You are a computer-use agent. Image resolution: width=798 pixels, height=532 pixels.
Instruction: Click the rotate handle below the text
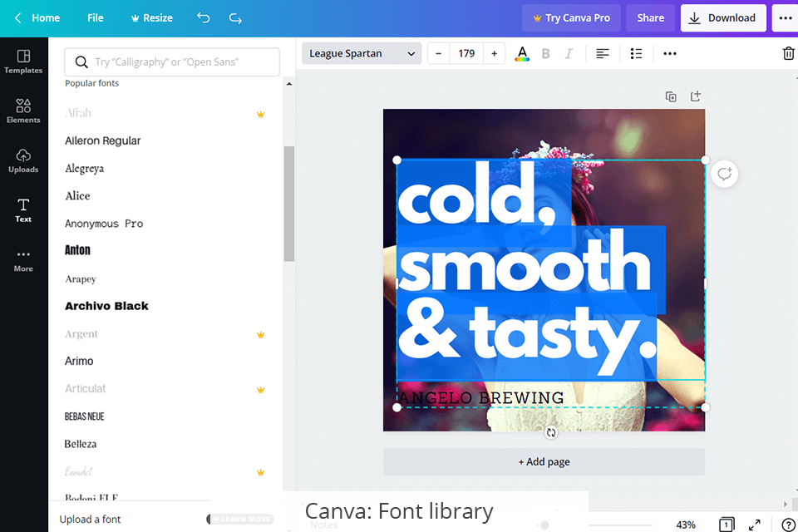[551, 433]
